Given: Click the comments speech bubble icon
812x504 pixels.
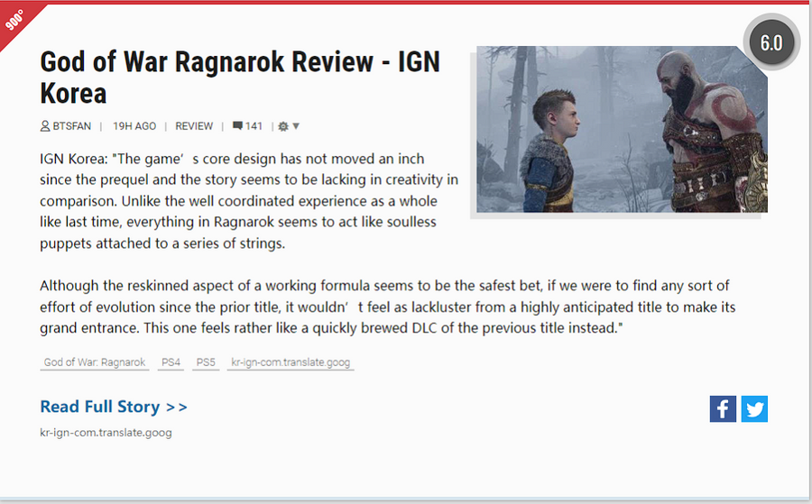Looking at the screenshot, I should (237, 126).
